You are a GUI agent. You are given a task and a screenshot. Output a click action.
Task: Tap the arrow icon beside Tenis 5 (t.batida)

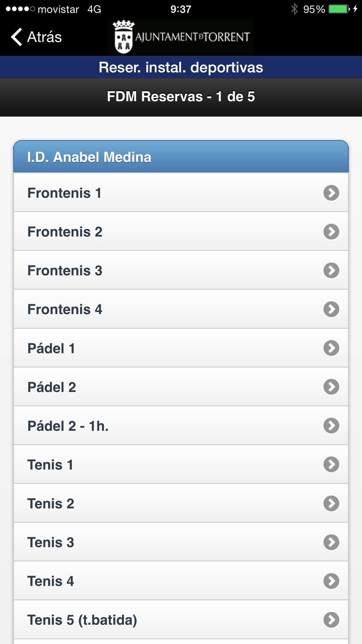(x=331, y=620)
